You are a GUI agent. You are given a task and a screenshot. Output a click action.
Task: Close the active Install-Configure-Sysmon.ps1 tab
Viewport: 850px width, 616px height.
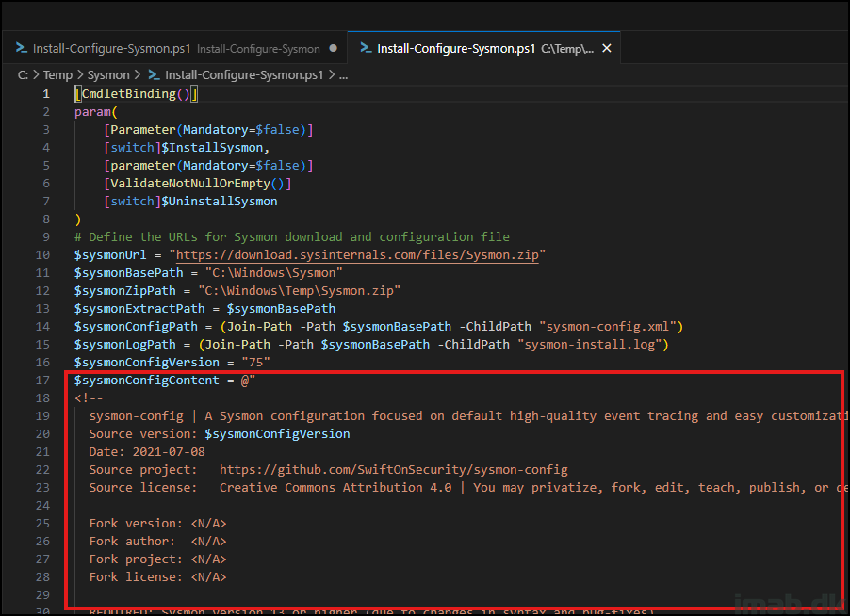coord(607,48)
